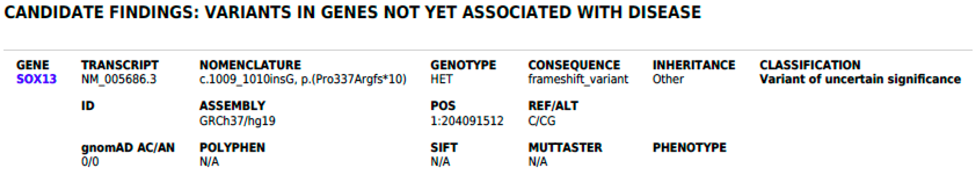Click the REF/ALT value C/CG
980x174 pixels.
point(541,121)
